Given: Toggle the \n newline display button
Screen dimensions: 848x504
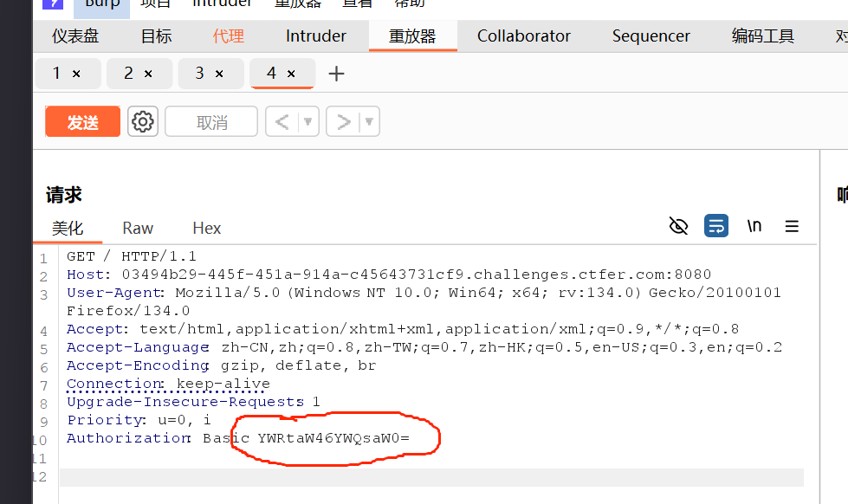Looking at the screenshot, I should pos(754,226).
